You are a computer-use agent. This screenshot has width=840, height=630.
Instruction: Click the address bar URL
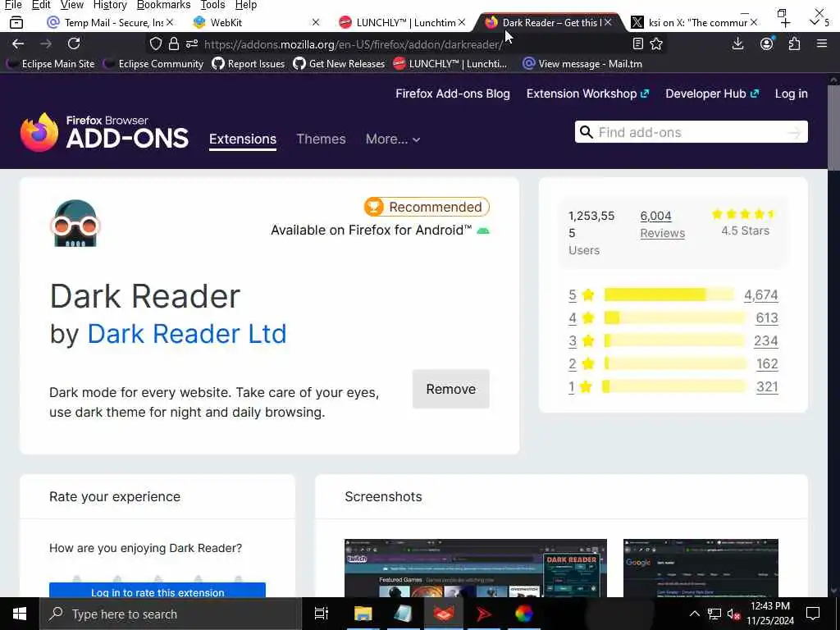click(353, 44)
